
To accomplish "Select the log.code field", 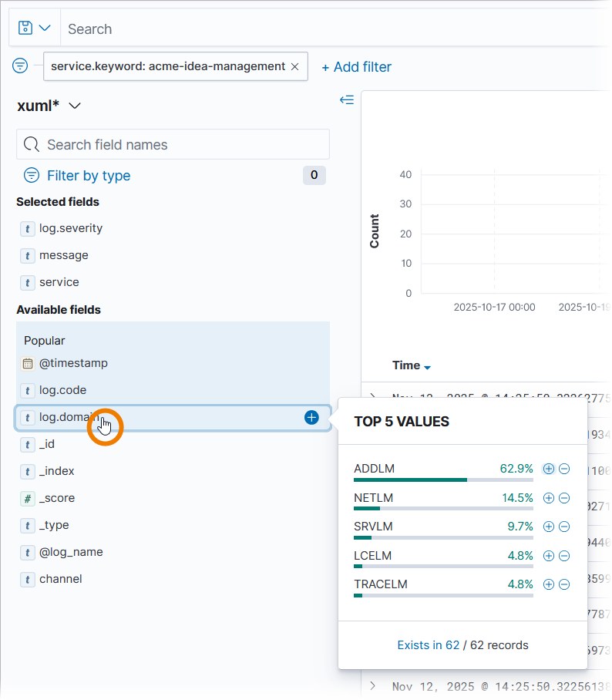I will (x=62, y=390).
